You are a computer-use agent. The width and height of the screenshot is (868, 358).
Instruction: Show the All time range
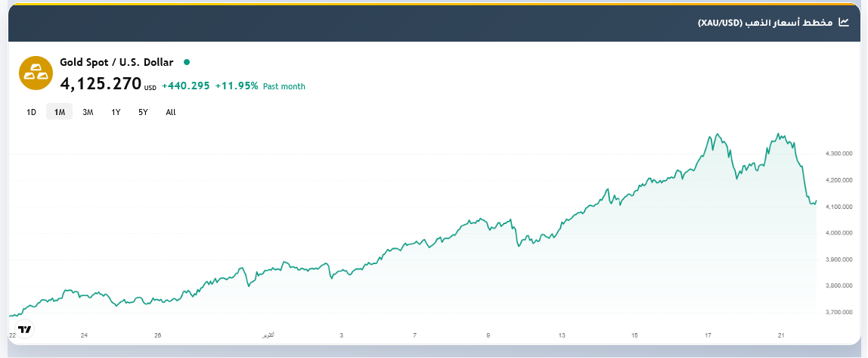click(x=171, y=112)
